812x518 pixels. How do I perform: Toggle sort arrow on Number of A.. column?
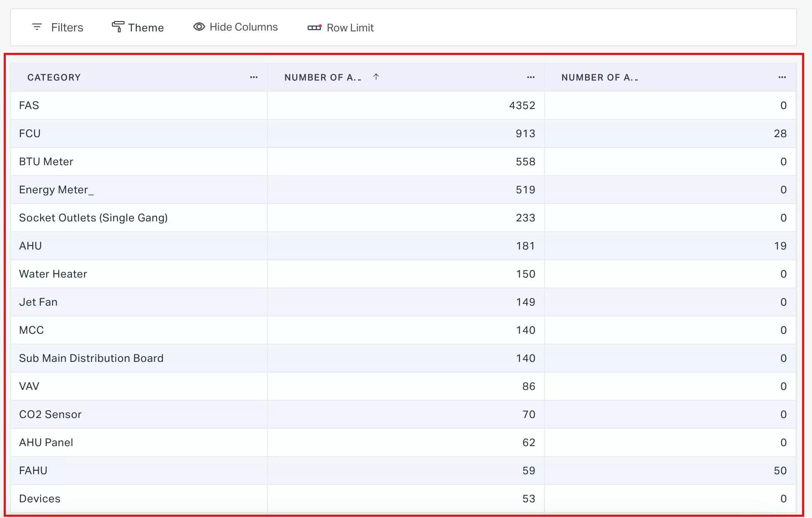[x=376, y=77]
